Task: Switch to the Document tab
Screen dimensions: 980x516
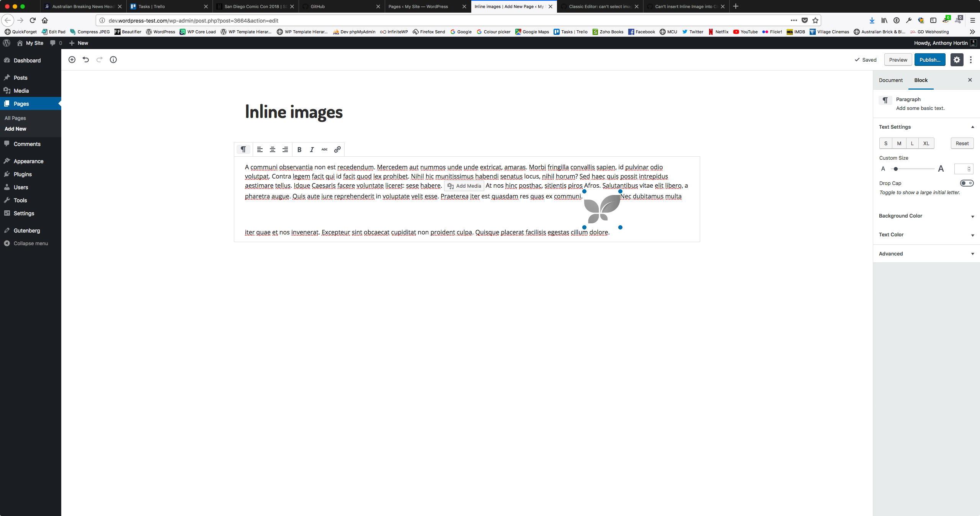Action: tap(890, 80)
